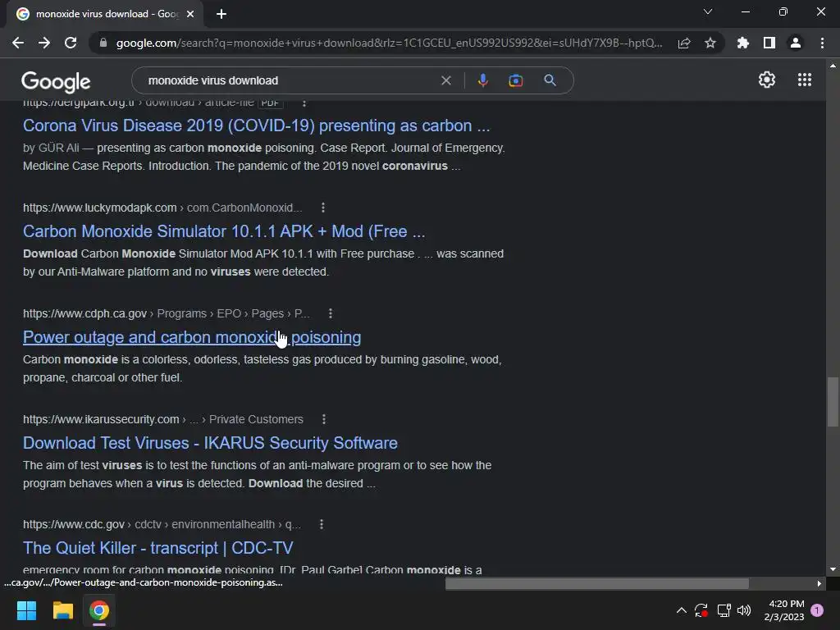The height and width of the screenshot is (630, 840).
Task: Open Google quick settings gear
Action: pyautogui.click(x=767, y=80)
